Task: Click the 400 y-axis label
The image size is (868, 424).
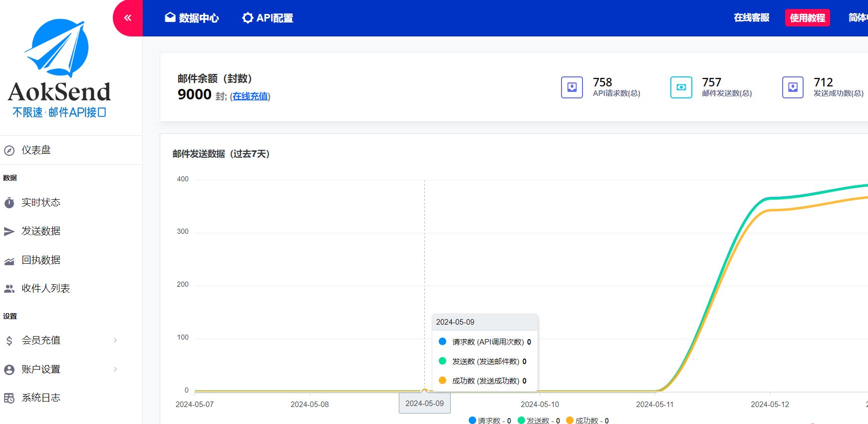Action: pos(183,179)
